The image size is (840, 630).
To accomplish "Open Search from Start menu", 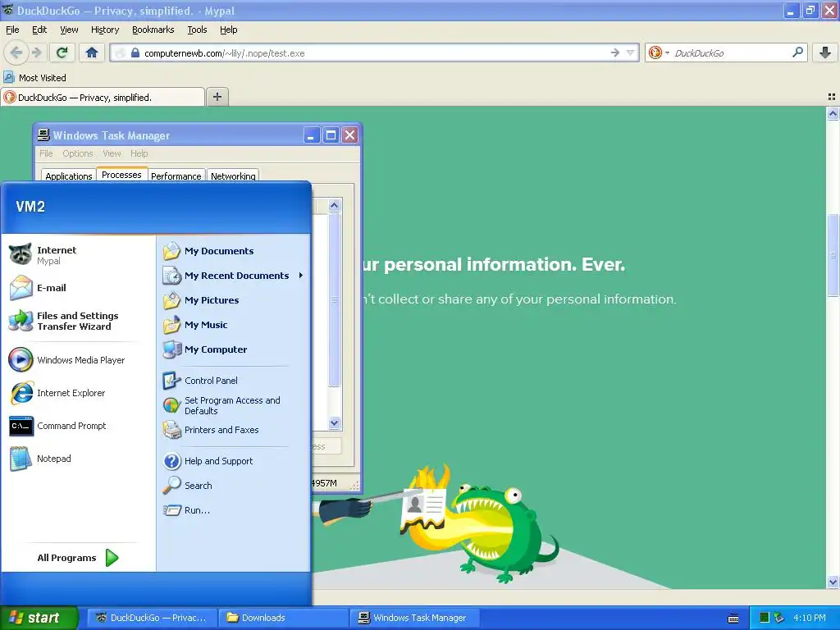I will pyautogui.click(x=234, y=486).
